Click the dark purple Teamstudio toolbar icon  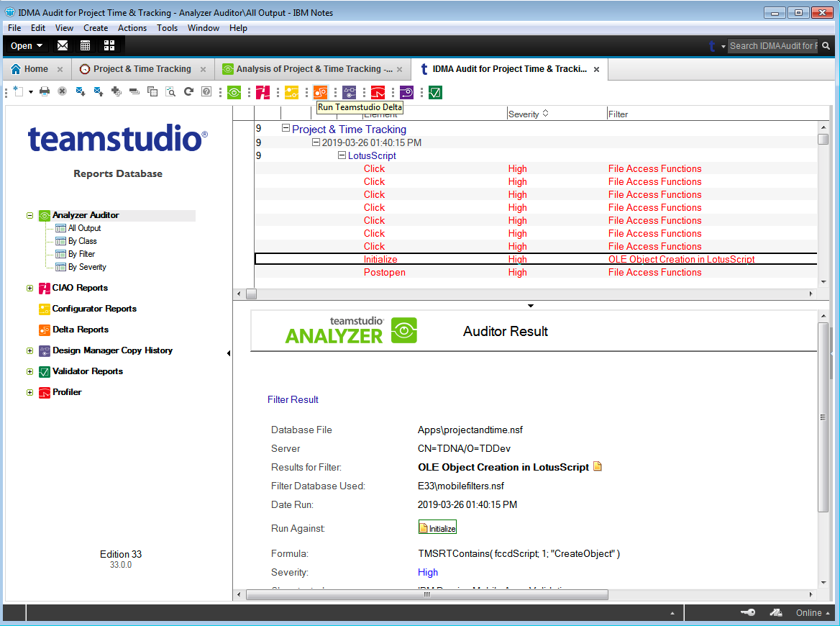(x=406, y=93)
